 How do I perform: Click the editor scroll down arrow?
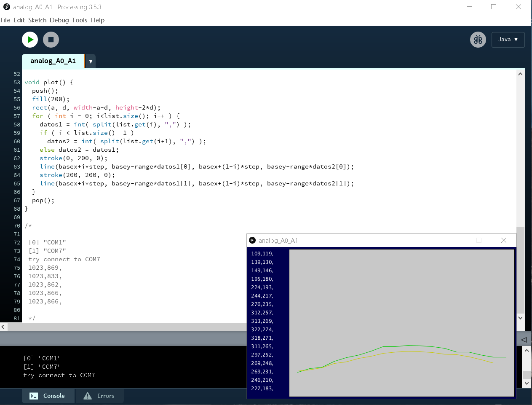tap(520, 318)
